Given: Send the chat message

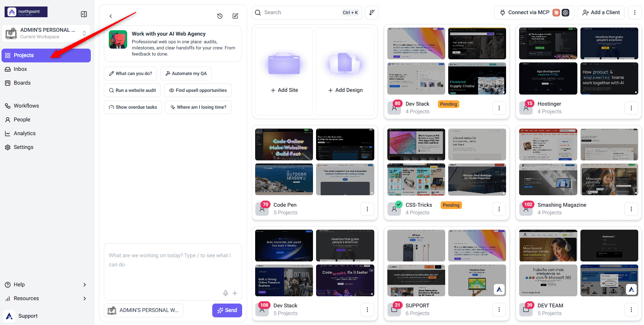Looking at the screenshot, I should point(227,310).
